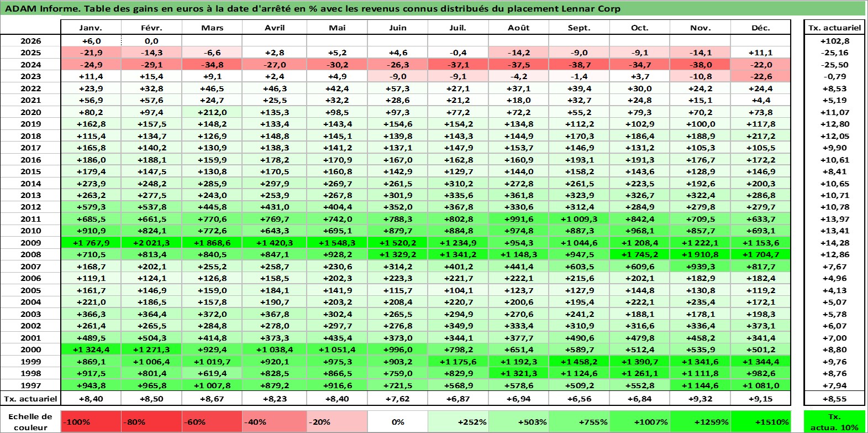Click the overall actuarial rate value +8,55

834,398
